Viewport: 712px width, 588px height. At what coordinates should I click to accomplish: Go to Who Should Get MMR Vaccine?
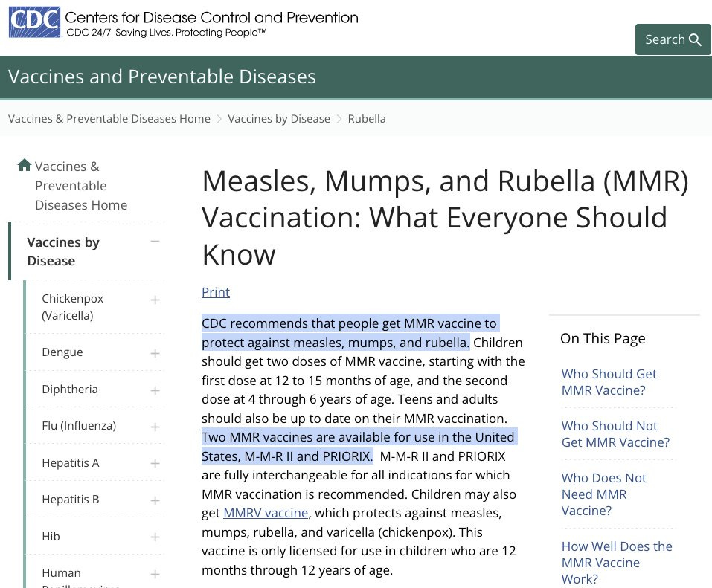click(x=609, y=382)
